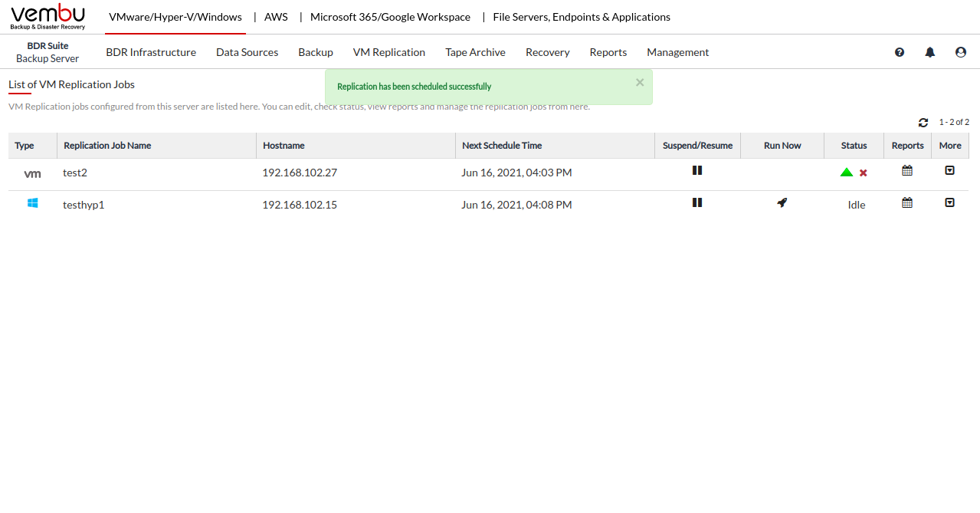Click the refresh list icon

(923, 123)
